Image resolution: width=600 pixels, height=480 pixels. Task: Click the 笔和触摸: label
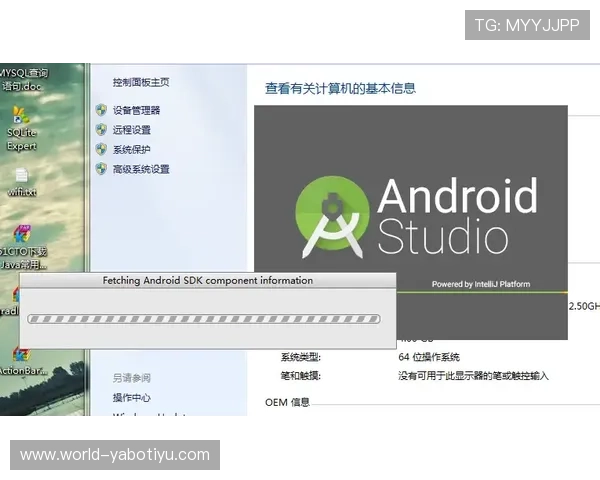[x=300, y=376]
